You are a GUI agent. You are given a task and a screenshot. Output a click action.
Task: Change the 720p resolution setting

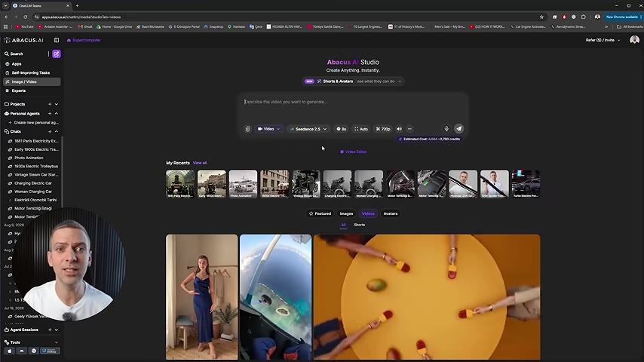tap(383, 129)
